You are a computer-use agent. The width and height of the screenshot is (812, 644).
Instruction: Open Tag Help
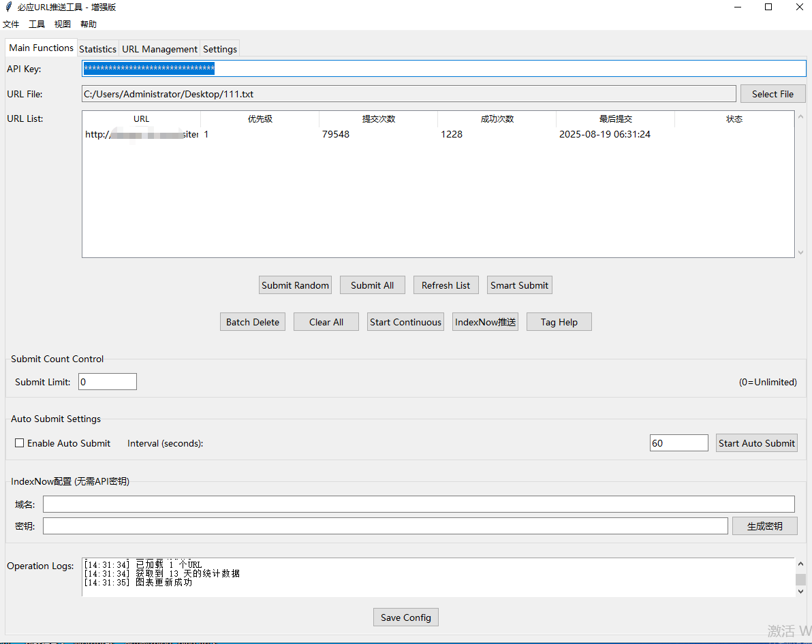pyautogui.click(x=559, y=322)
